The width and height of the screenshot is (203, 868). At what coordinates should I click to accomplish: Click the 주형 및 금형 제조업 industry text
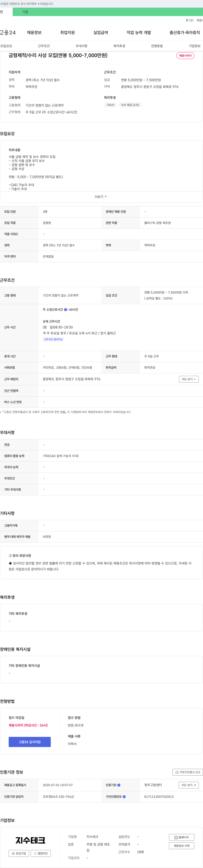point(98,847)
